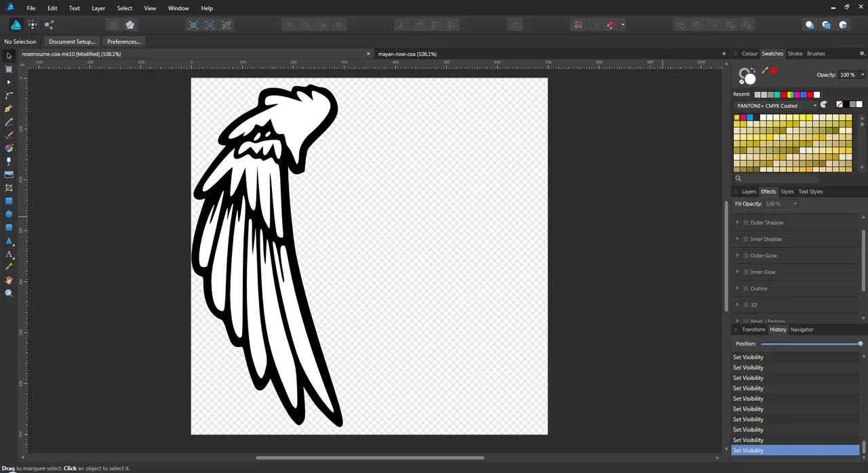Select the Pencil tool

click(9, 122)
